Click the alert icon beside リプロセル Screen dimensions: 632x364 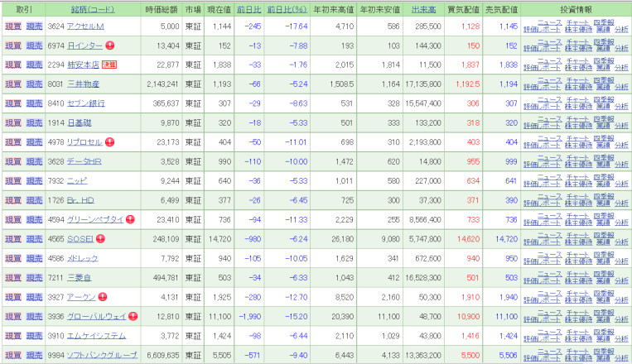(x=109, y=142)
